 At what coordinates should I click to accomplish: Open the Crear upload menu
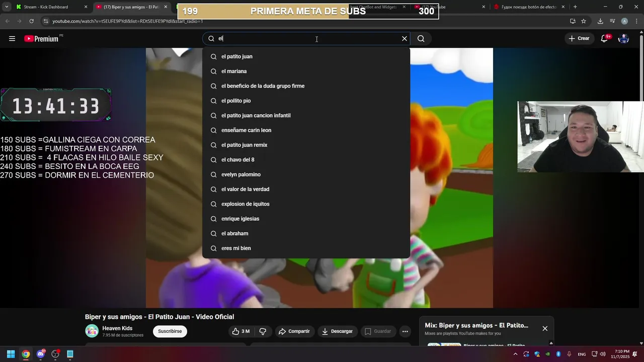[x=579, y=39]
